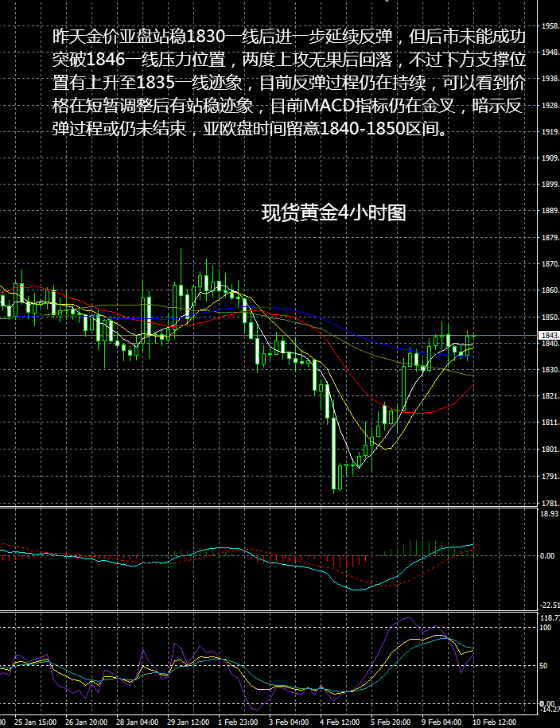The width and height of the screenshot is (560, 728).
Task: Click the 1899 price axis label
Action: point(550,185)
